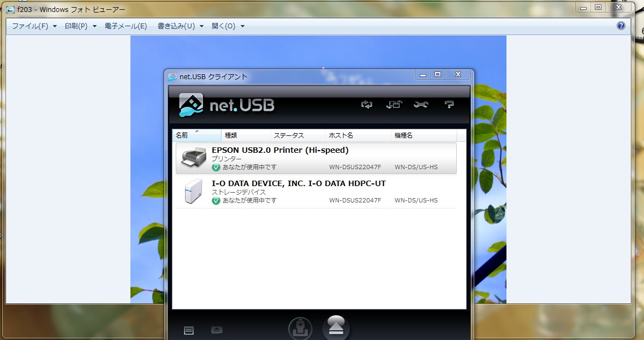Sort by the ステータス column header
This screenshot has height=340, width=644.
pos(297,135)
